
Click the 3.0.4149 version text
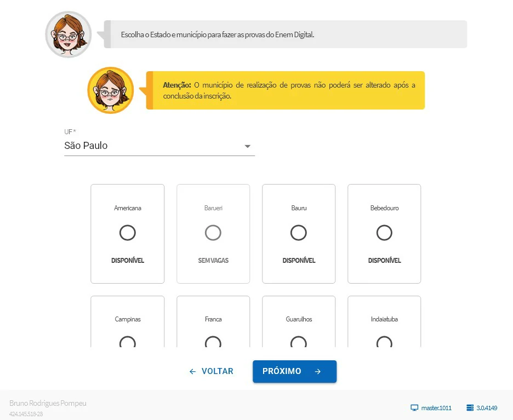pos(487,408)
